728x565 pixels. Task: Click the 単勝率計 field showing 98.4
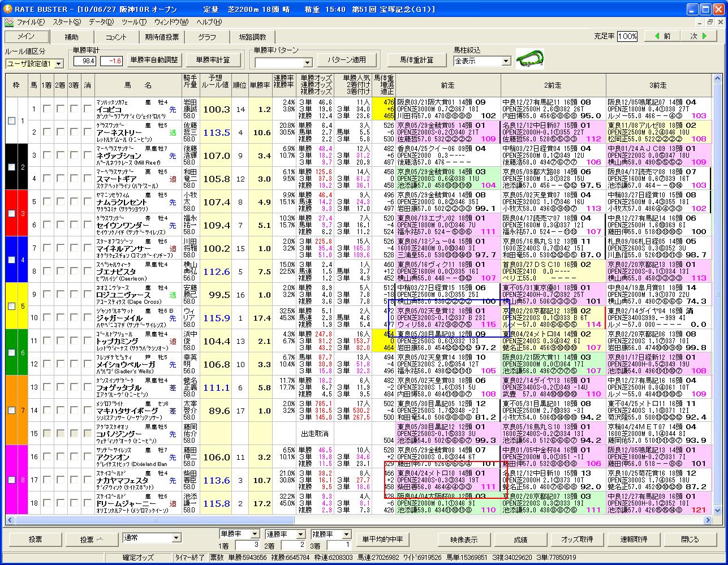pos(85,61)
